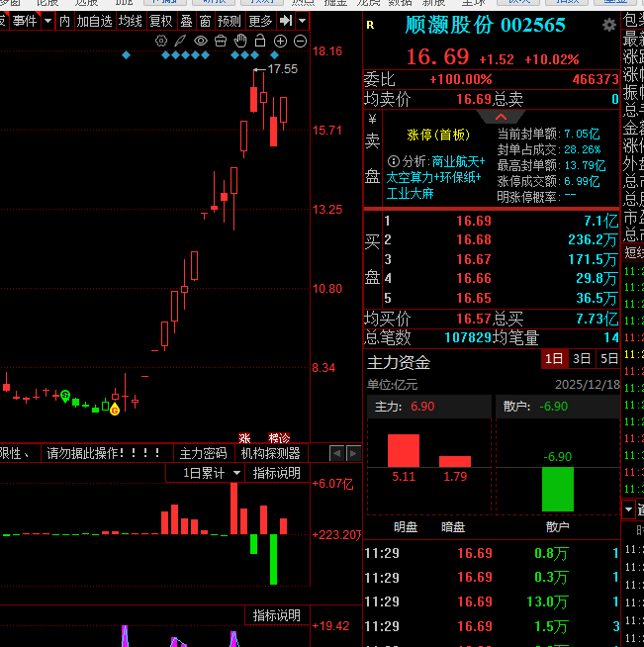Expand dropdown arrow beside 事件
Screen dimensions: 644x647
[47, 20]
